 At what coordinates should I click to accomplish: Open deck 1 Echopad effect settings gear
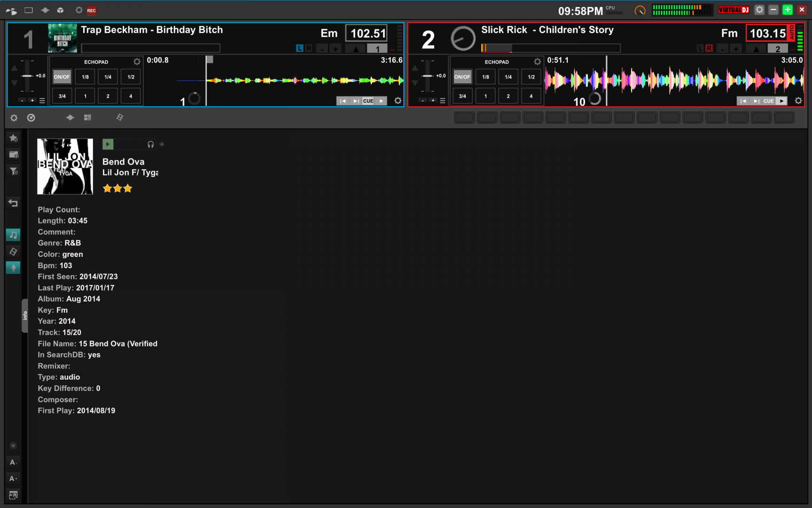coord(137,62)
